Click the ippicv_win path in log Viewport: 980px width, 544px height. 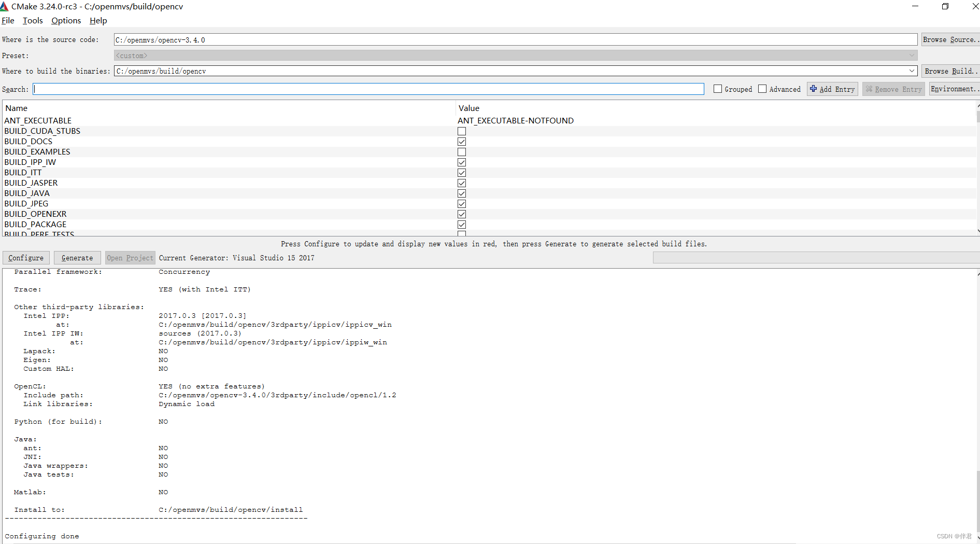[x=275, y=325]
